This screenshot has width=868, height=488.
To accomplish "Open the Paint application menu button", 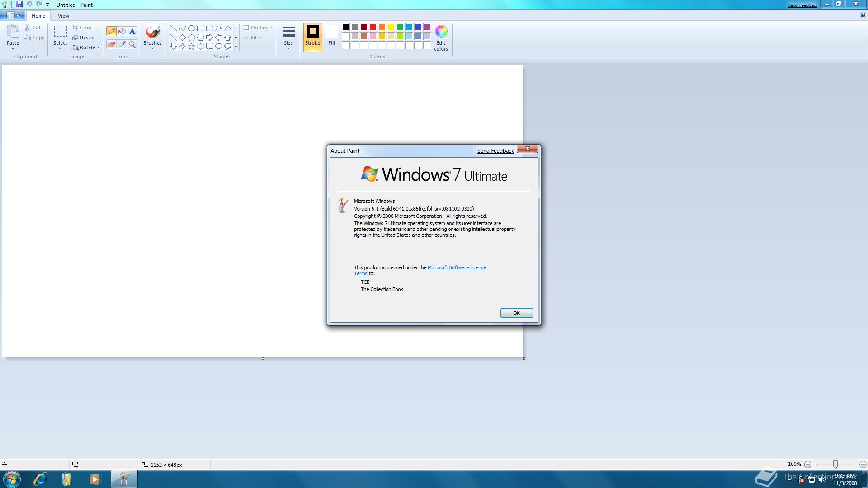I will (12, 15).
